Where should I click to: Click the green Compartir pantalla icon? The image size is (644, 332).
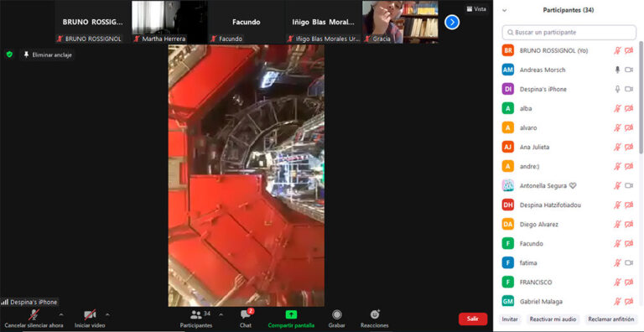(291, 314)
